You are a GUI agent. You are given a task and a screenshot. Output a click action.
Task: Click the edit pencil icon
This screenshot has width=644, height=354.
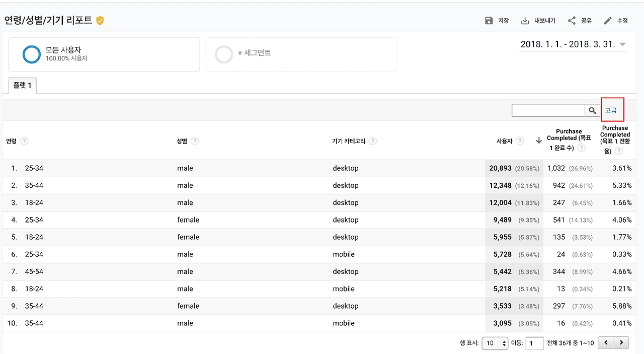608,21
